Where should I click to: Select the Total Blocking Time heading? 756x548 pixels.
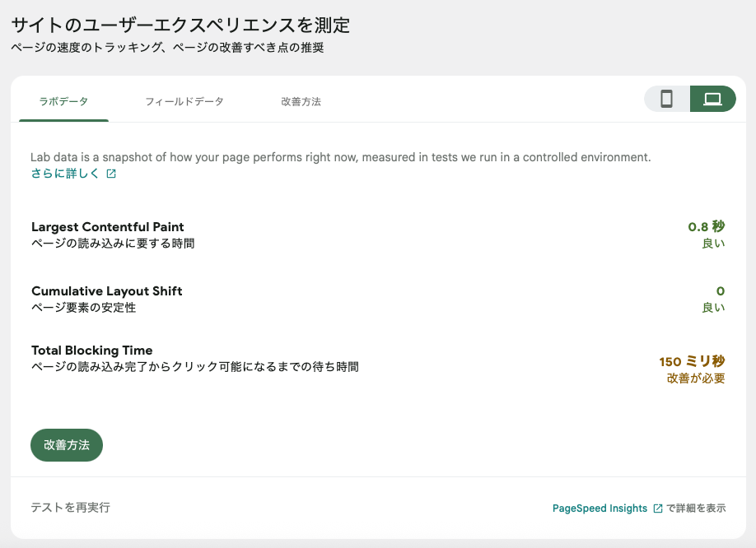pyautogui.click(x=92, y=351)
